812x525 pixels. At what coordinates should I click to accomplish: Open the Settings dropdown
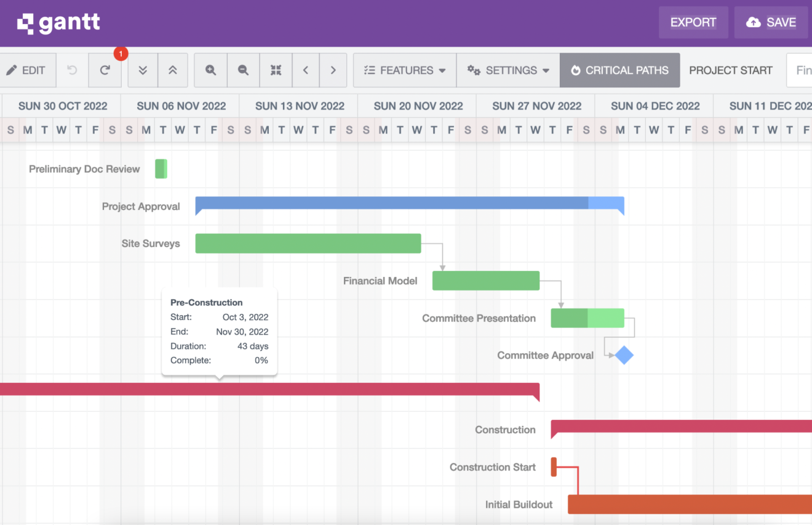pos(507,70)
